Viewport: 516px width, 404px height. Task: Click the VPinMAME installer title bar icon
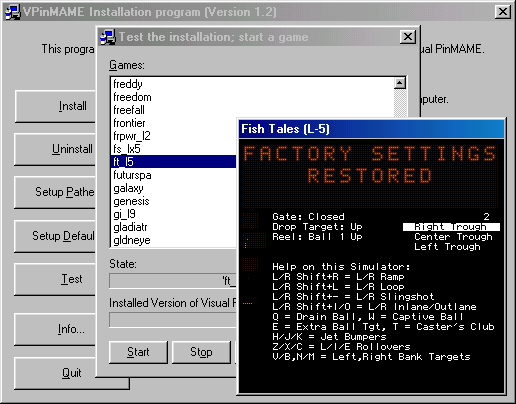coord(13,12)
